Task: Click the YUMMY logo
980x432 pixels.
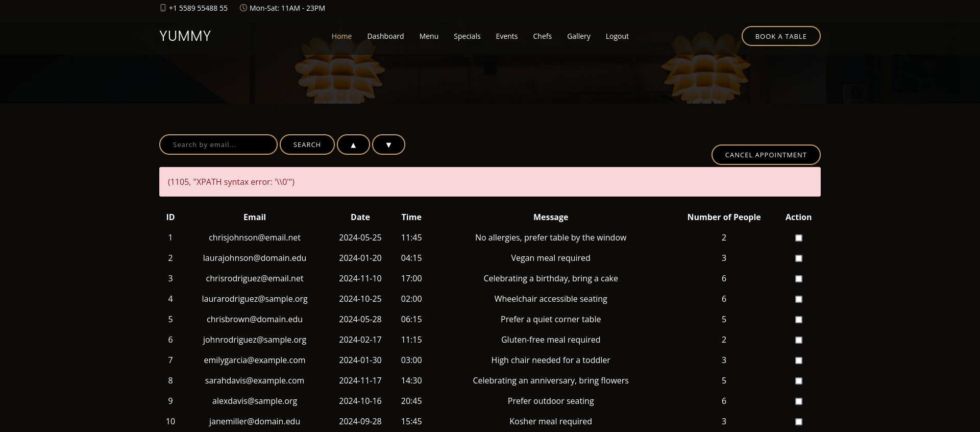Action: 185,36
